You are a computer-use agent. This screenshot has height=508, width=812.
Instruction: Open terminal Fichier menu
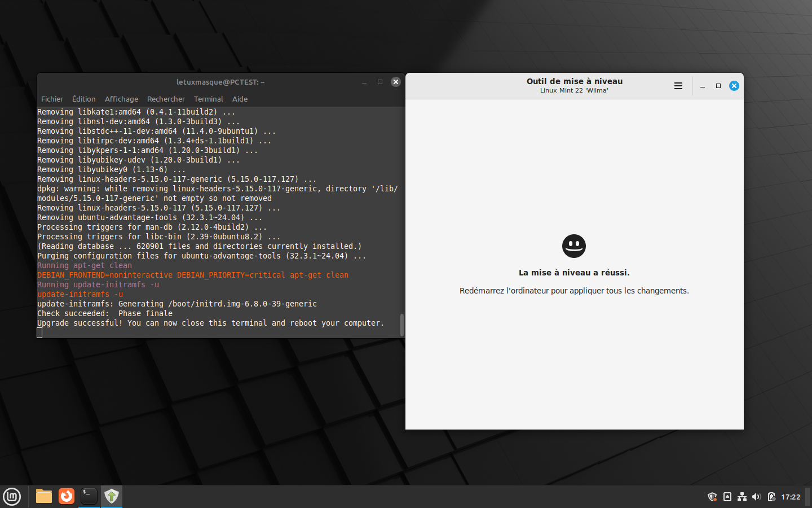52,99
